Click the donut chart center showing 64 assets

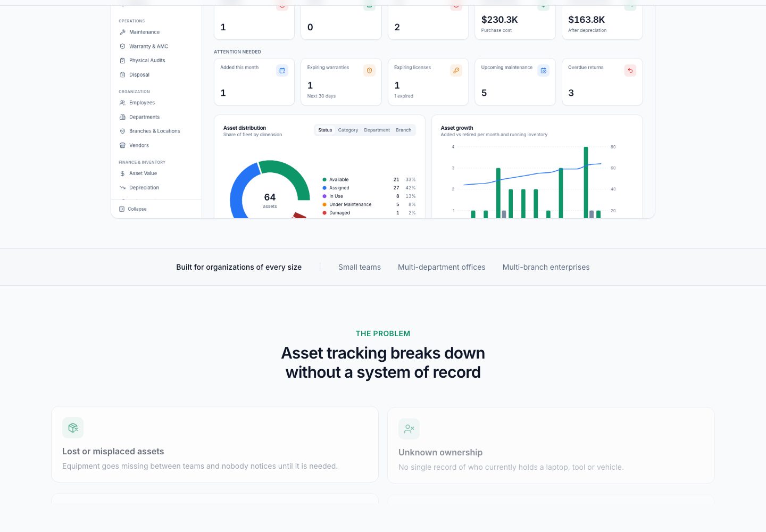(270, 200)
